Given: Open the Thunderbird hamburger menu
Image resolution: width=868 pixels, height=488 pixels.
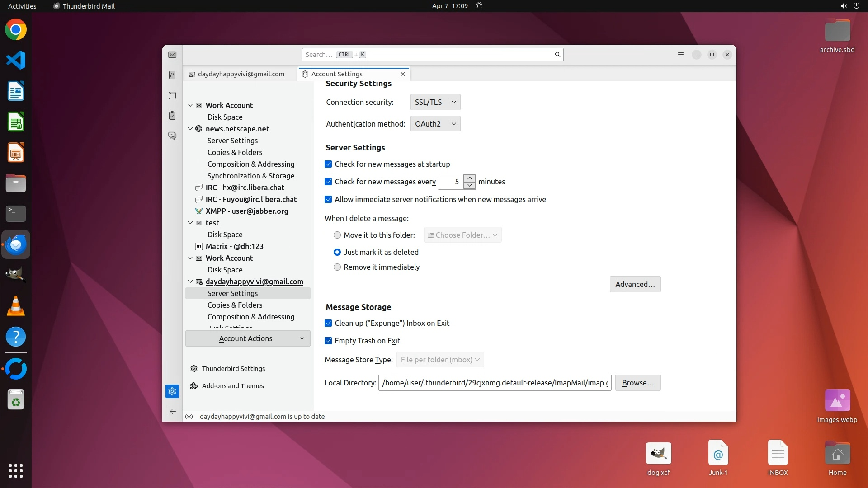Looking at the screenshot, I should [x=680, y=55].
